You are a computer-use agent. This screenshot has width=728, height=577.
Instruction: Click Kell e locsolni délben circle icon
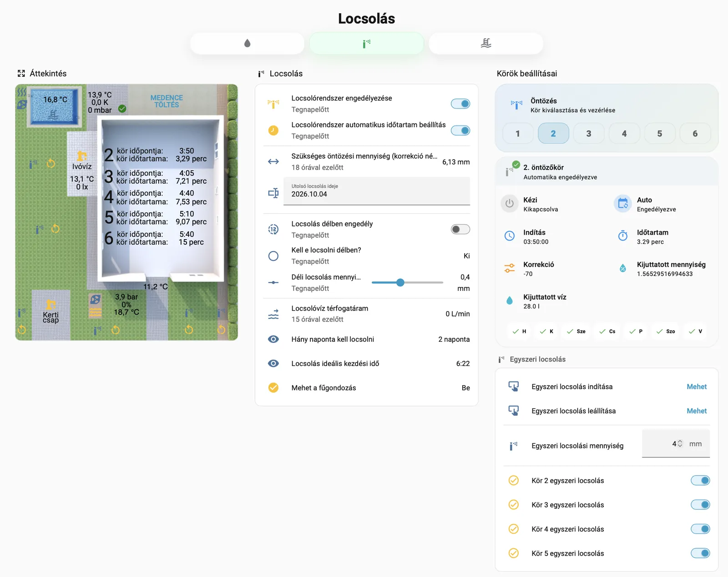coord(273,256)
